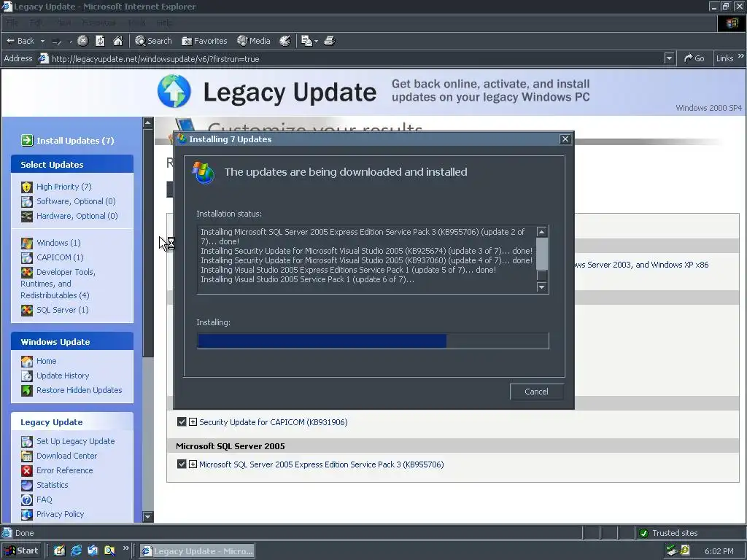Click the Privacy Policy icon
The width and height of the screenshot is (747, 560).
click(27, 514)
